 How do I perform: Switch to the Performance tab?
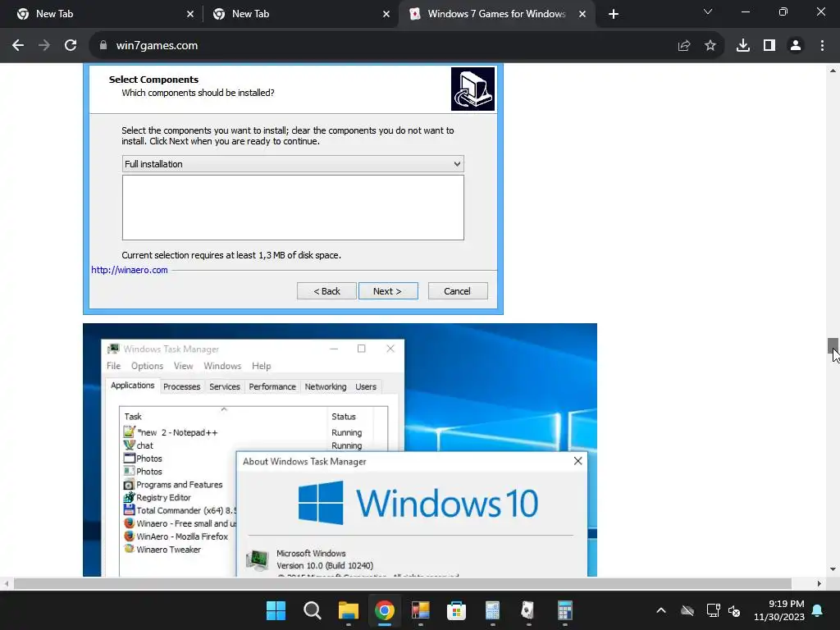click(272, 387)
